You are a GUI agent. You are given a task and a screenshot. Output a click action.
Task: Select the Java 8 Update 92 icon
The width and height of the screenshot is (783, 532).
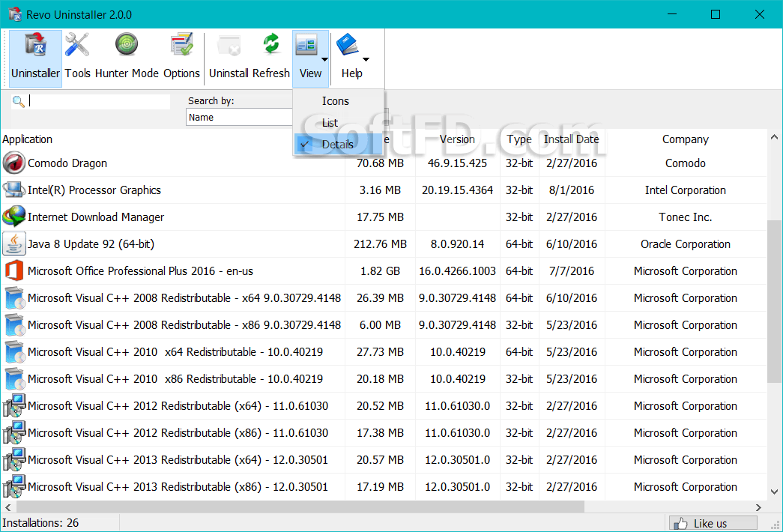point(14,244)
